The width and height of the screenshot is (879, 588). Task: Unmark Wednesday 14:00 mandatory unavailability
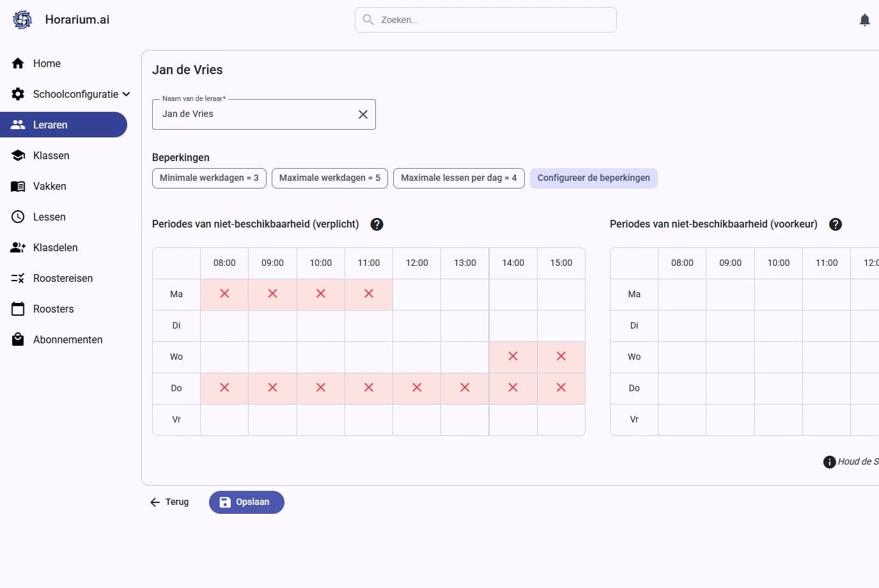click(x=513, y=357)
